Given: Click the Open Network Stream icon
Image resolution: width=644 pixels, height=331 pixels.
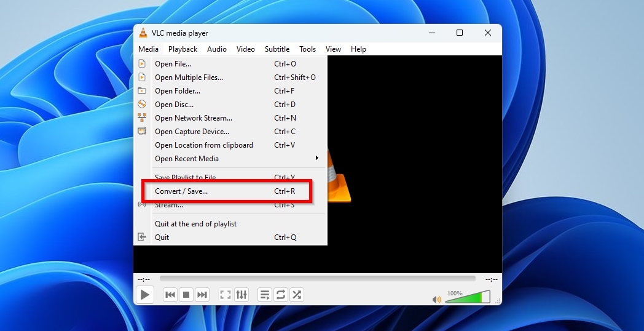Looking at the screenshot, I should [x=142, y=118].
